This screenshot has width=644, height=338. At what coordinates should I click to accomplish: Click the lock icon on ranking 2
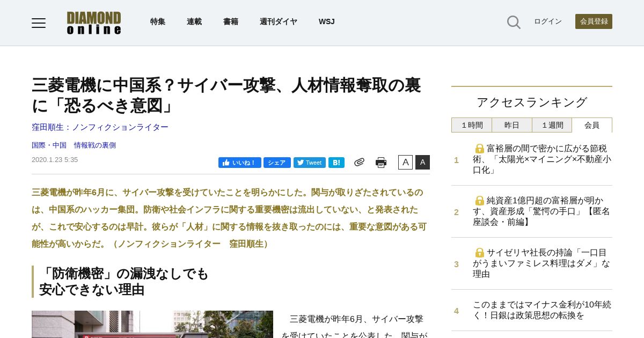[x=480, y=201]
